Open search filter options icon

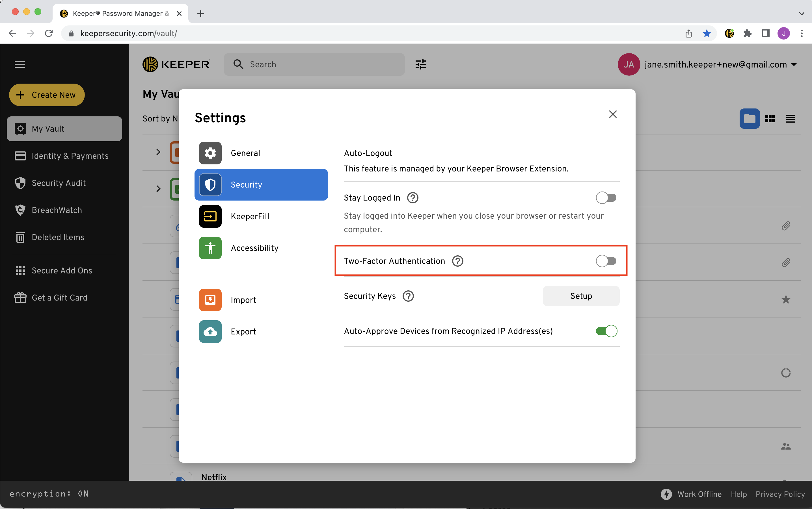tap(420, 64)
